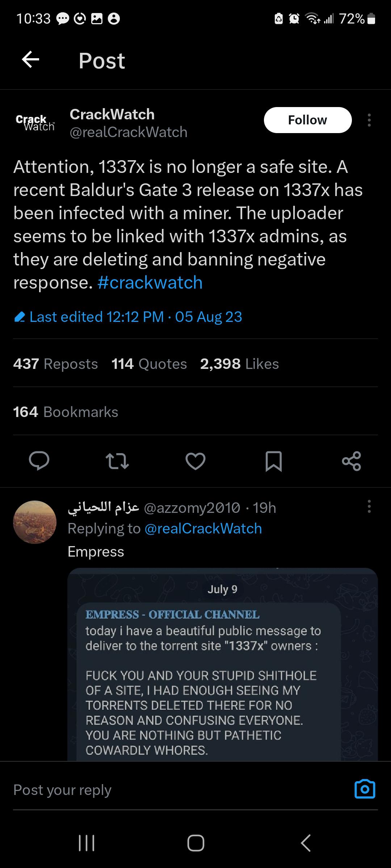391x868 pixels.
Task: Tap the share icon under the post
Action: click(x=352, y=461)
